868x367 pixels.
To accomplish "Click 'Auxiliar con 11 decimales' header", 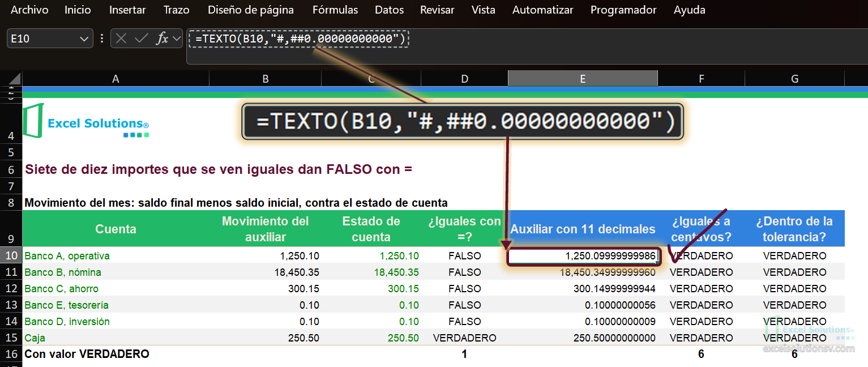I will (583, 229).
